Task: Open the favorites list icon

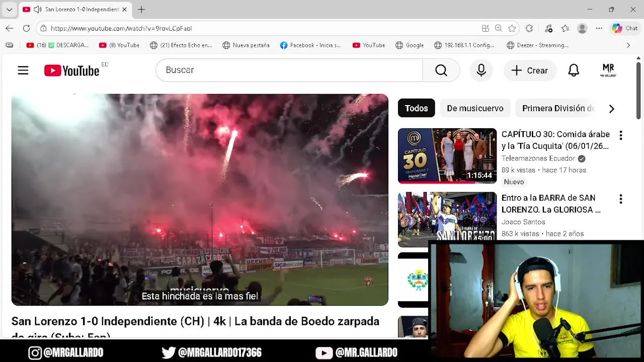Action: click(566, 28)
